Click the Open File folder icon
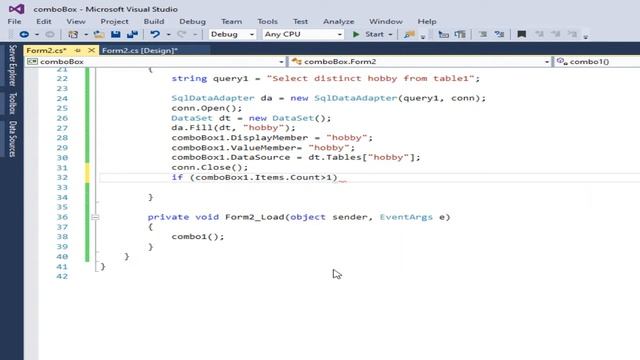 (99, 34)
